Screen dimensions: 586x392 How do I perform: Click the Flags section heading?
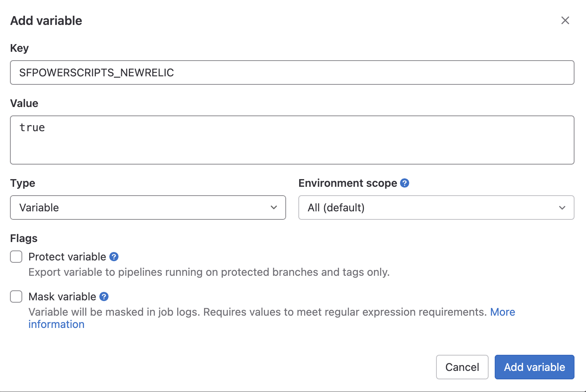[24, 238]
